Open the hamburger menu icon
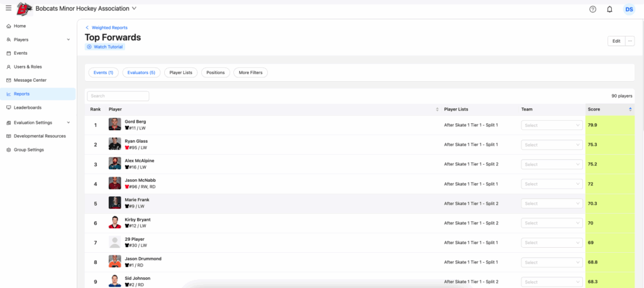The height and width of the screenshot is (288, 644). (x=8, y=9)
